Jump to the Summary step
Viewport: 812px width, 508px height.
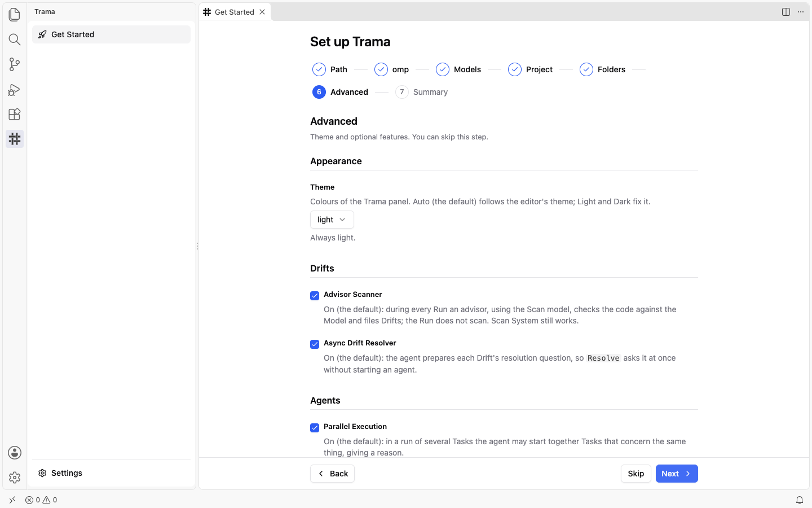(422, 92)
